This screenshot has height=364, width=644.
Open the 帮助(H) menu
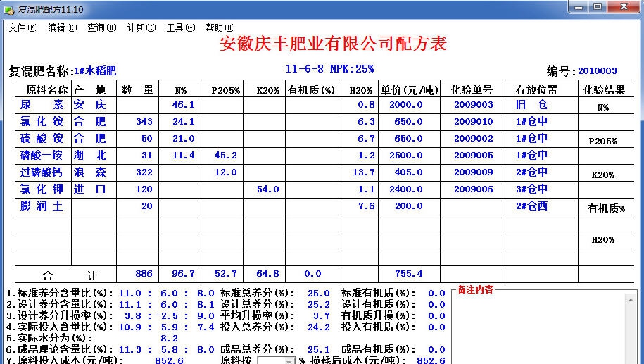(x=220, y=28)
